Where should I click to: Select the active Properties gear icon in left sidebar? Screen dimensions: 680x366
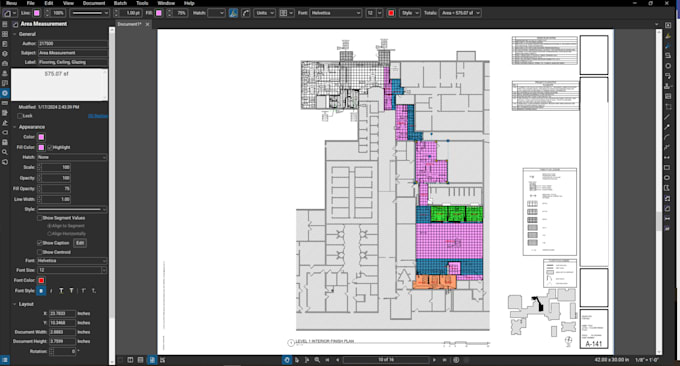click(x=4, y=93)
